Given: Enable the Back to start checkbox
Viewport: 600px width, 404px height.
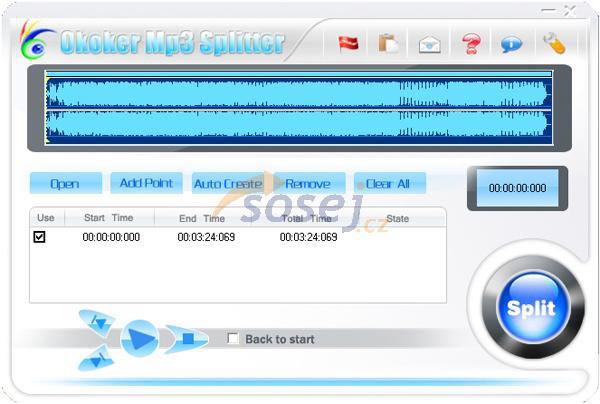Looking at the screenshot, I should (233, 338).
